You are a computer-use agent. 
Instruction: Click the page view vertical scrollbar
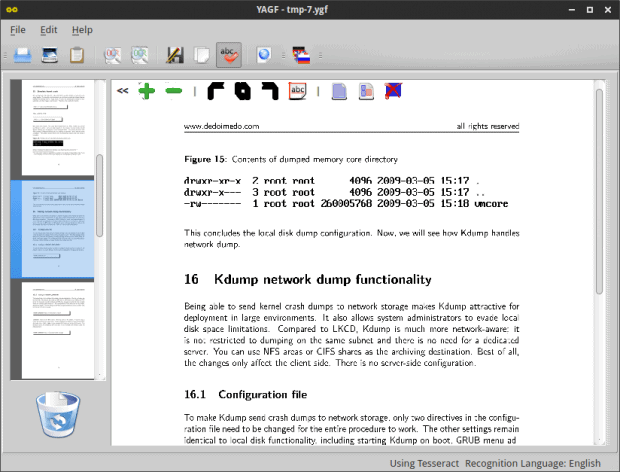pos(599,192)
